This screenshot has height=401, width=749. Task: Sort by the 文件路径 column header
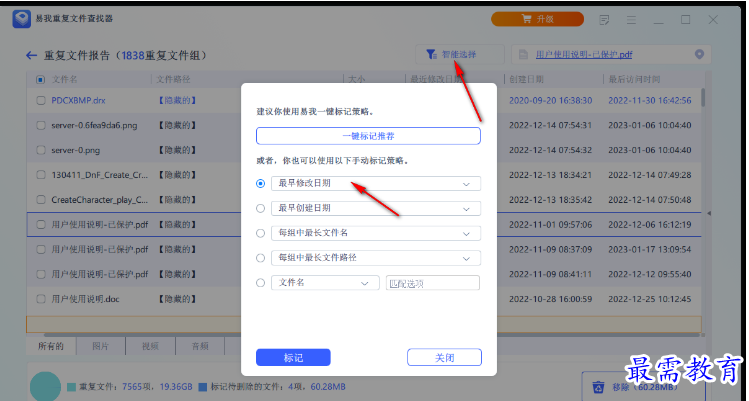point(173,79)
